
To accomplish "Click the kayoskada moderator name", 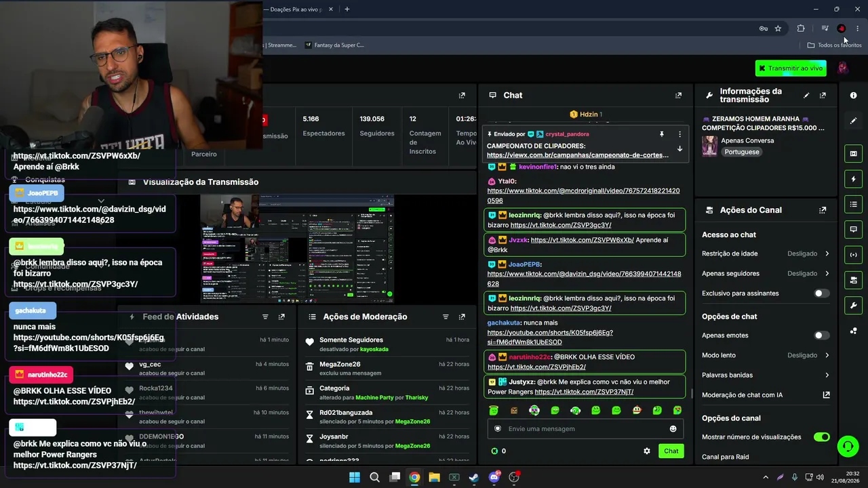I will pos(374,349).
